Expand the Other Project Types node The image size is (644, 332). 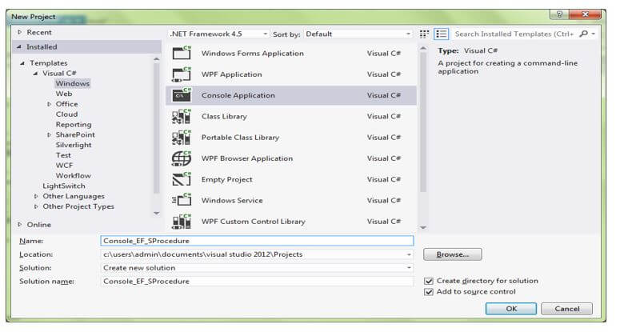tap(36, 206)
